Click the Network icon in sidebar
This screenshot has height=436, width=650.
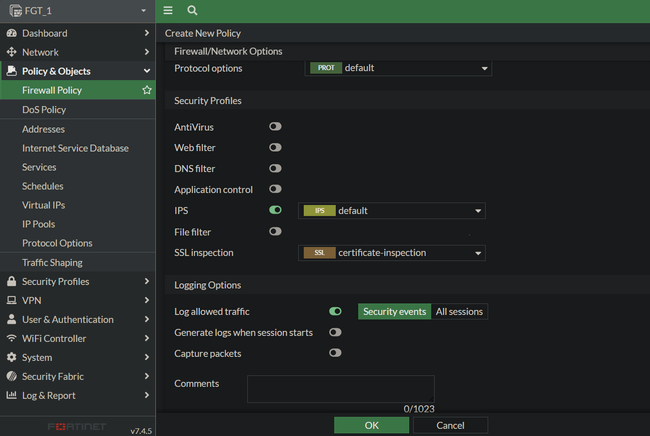(x=12, y=52)
